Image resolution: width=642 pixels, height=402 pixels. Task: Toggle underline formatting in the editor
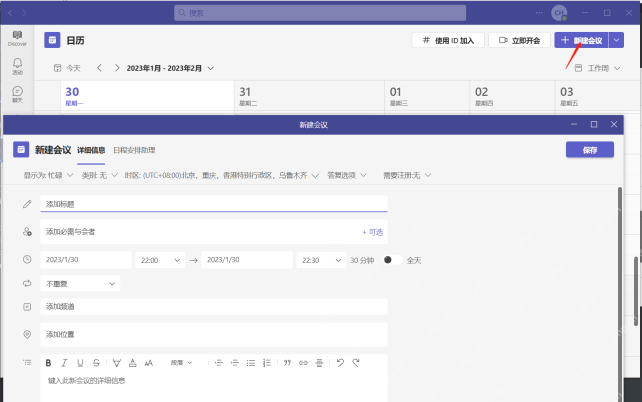[x=80, y=363]
